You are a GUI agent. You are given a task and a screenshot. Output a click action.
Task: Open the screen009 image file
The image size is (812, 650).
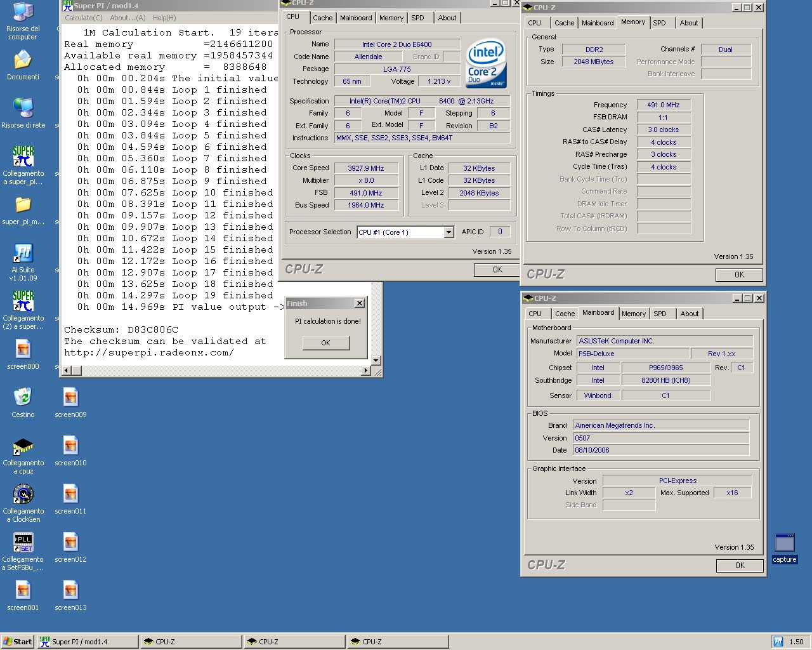tap(70, 402)
